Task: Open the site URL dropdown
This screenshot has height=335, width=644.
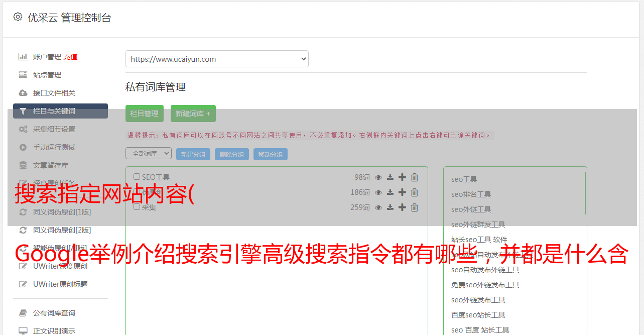Action: (x=217, y=59)
